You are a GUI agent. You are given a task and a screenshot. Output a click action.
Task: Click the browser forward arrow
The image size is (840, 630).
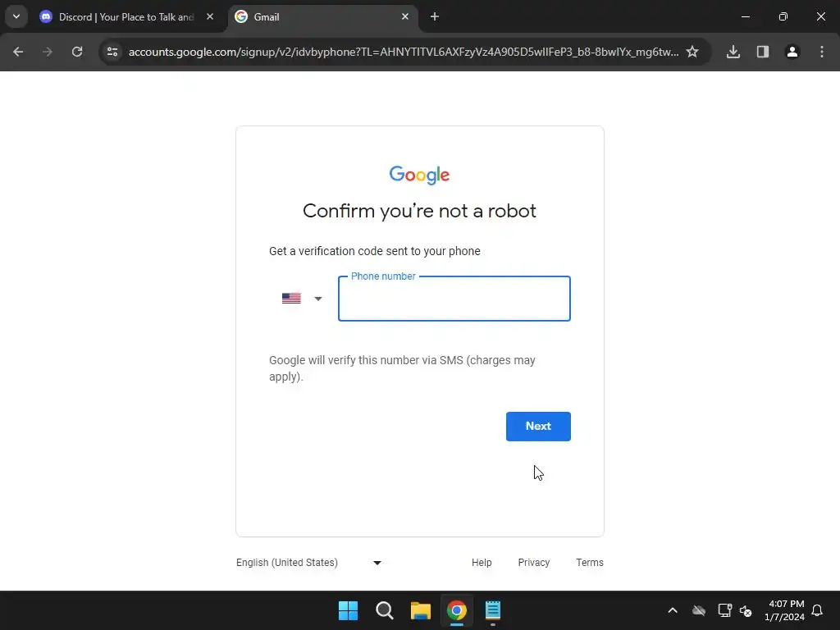[x=48, y=52]
